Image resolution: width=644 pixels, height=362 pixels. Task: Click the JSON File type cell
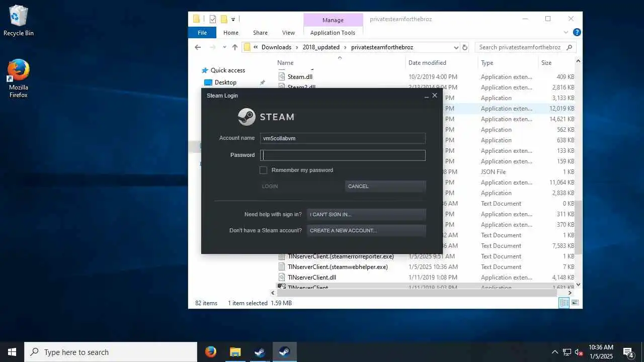point(493,172)
